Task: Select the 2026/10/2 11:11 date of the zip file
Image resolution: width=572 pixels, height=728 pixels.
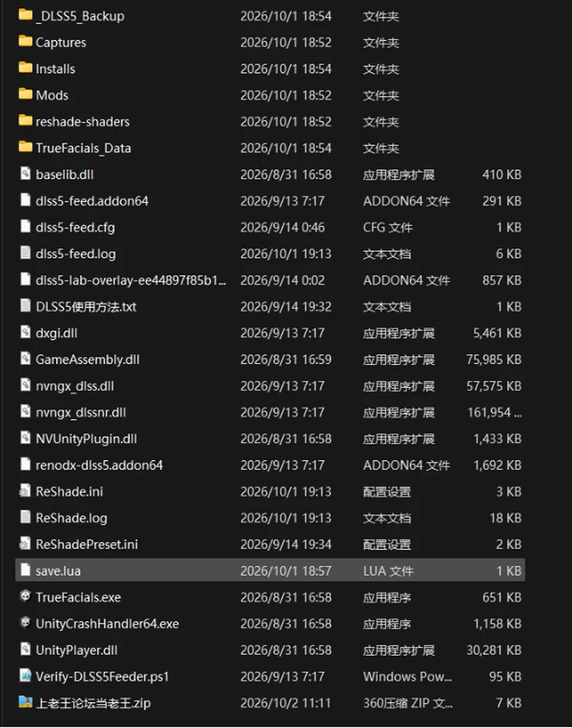Action: [x=285, y=702]
